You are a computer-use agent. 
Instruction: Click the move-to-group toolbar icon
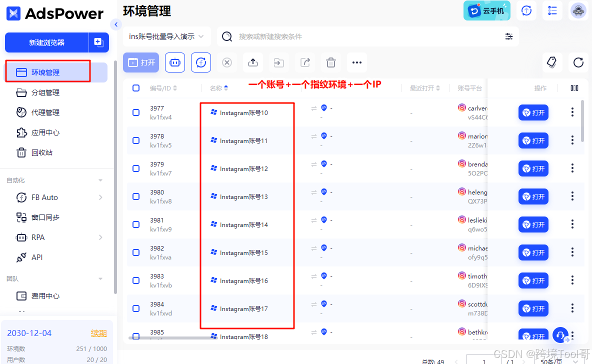tap(278, 62)
